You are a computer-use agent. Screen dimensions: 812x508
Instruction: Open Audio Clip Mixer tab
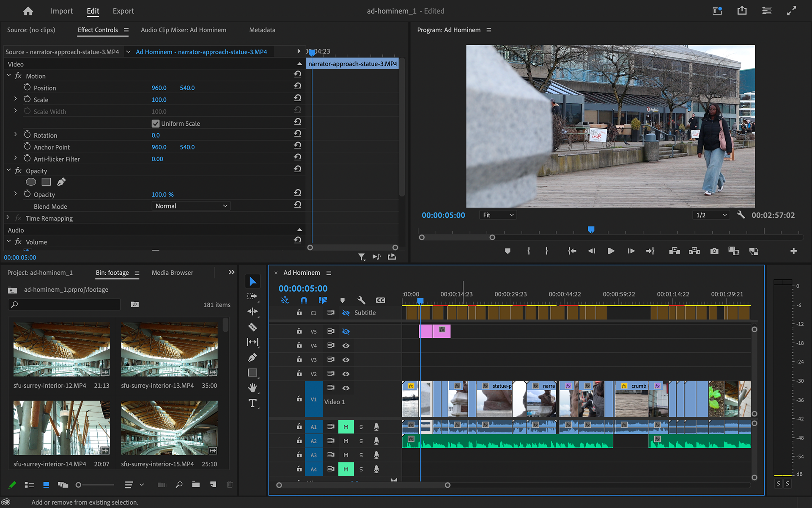pyautogui.click(x=184, y=30)
